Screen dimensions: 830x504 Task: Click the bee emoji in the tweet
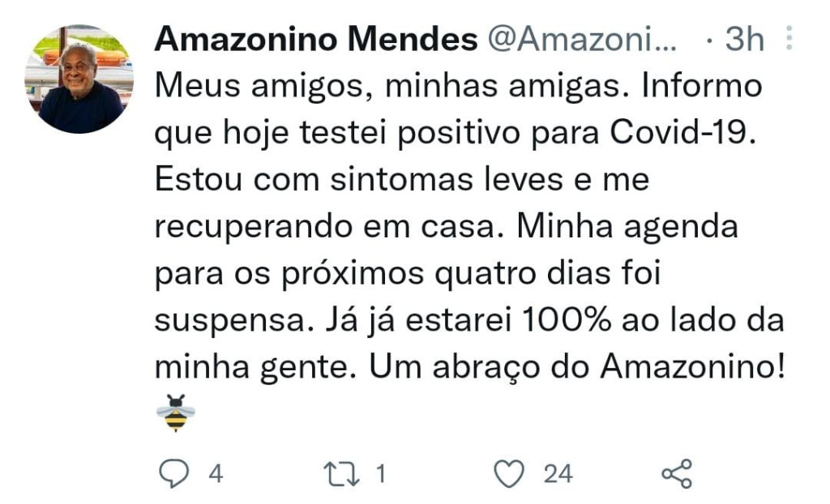175,412
